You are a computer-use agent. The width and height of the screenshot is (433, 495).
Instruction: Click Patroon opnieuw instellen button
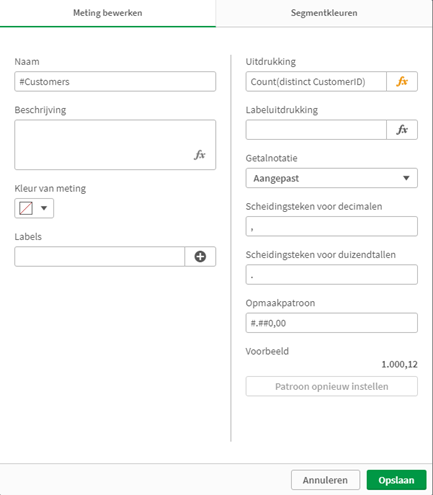tap(332, 386)
